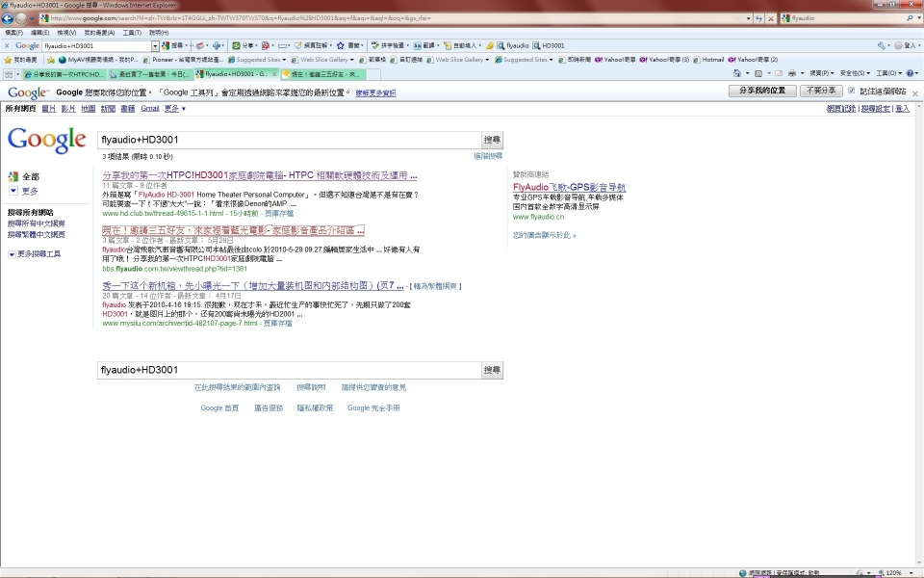Click the read-mail envelope icon in the command bar
The height and width of the screenshot is (578, 924).
click(779, 73)
